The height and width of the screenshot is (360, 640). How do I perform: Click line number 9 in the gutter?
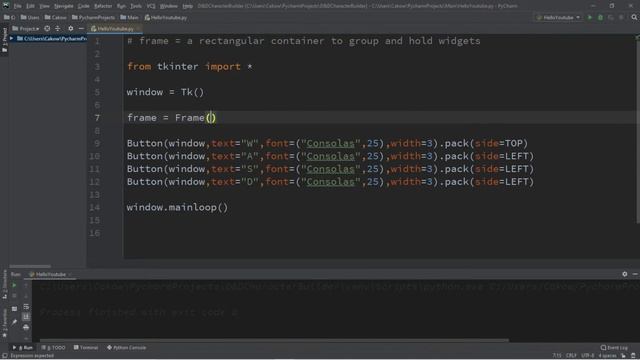(x=97, y=143)
